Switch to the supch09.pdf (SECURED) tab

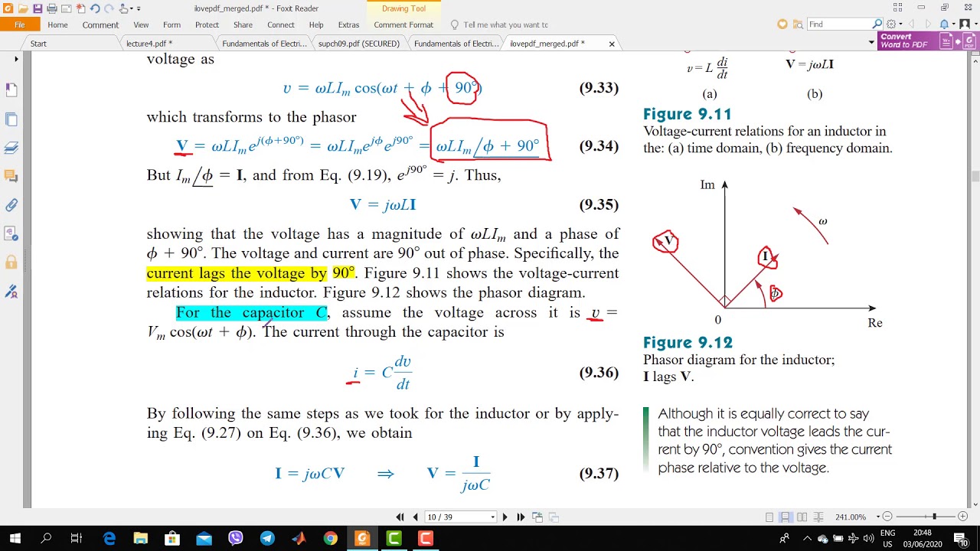[359, 44]
